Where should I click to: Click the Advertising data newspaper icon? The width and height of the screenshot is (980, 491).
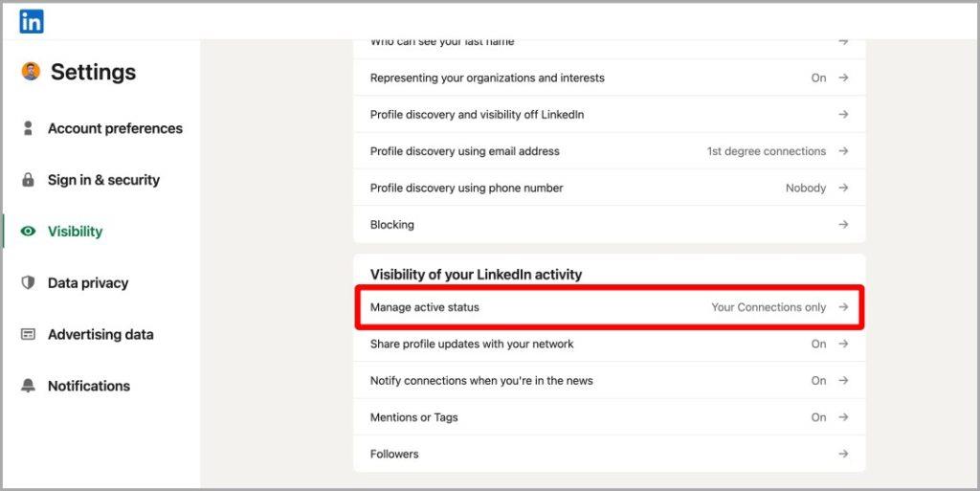(x=28, y=334)
